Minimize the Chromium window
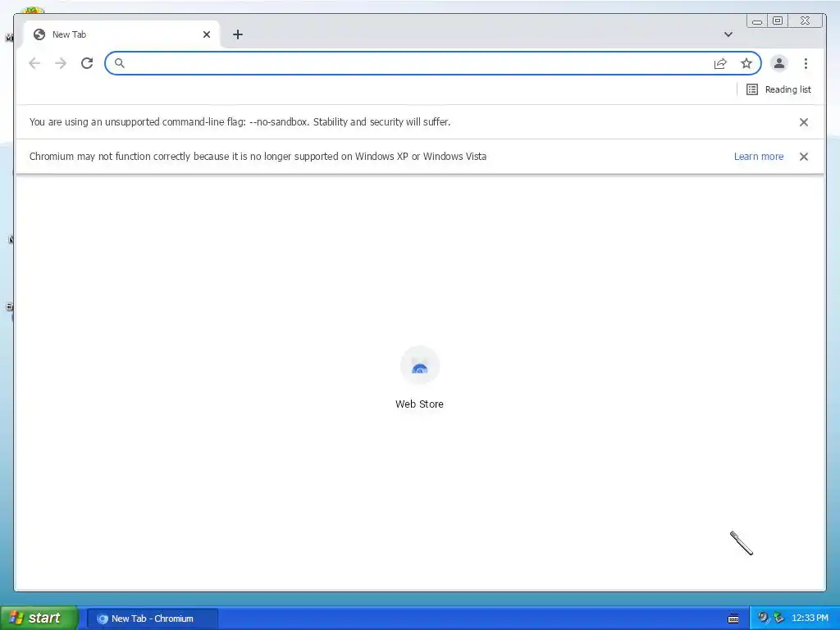840x630 pixels. pos(757,21)
